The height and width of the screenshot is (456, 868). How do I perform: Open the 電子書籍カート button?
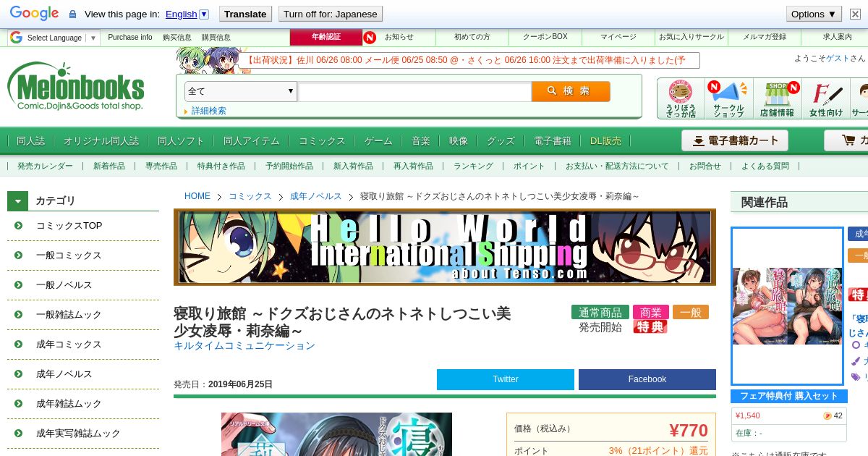pos(735,140)
